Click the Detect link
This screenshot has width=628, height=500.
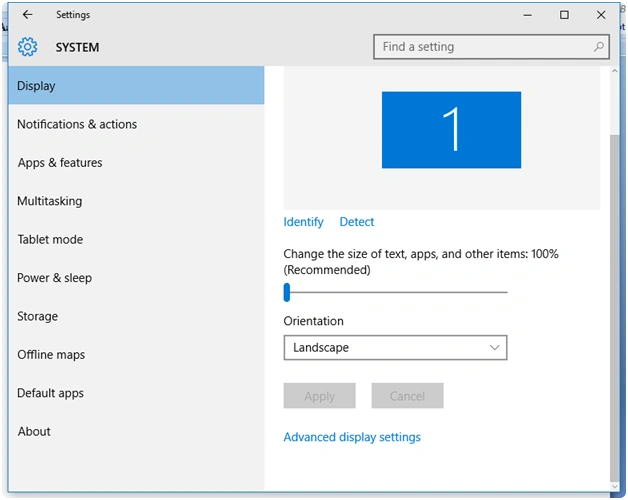click(356, 222)
